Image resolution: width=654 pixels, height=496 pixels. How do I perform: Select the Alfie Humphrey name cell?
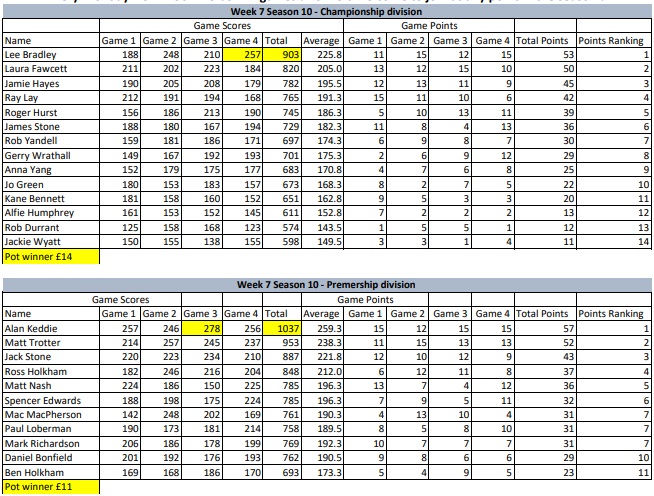(51, 213)
